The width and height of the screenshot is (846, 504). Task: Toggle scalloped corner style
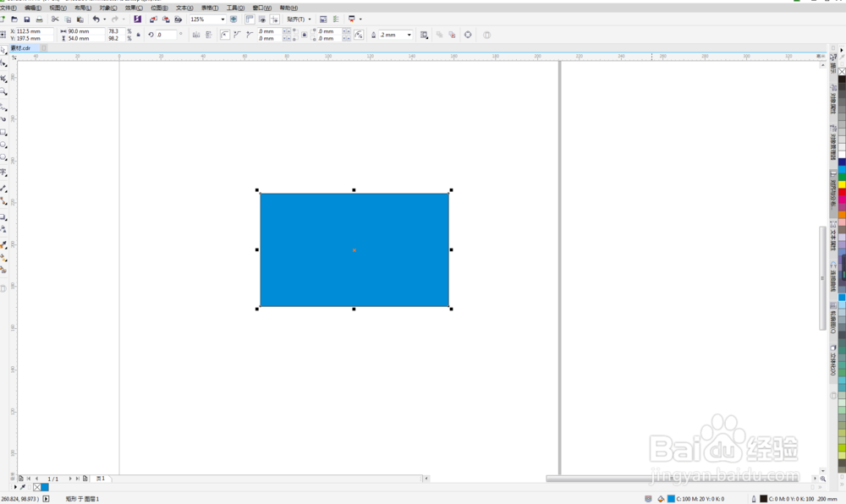tap(238, 35)
